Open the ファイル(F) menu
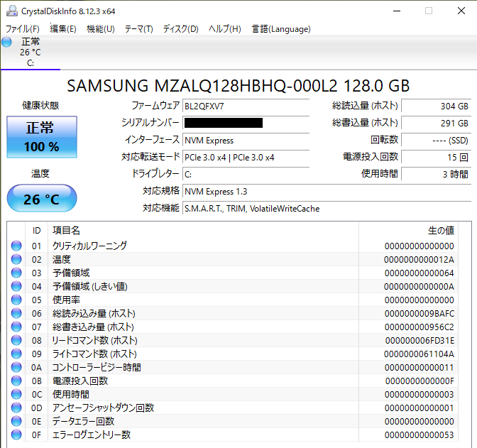The width and height of the screenshot is (477, 448). (23, 29)
